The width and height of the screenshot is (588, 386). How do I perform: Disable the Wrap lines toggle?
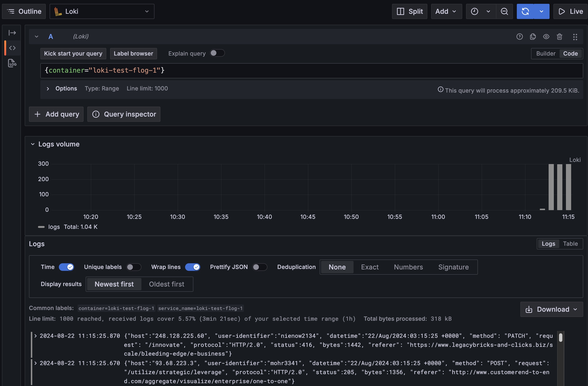pyautogui.click(x=192, y=267)
